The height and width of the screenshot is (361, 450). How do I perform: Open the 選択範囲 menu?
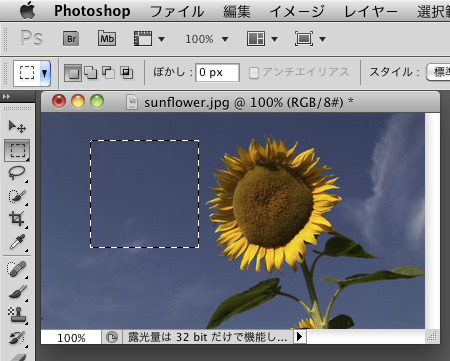pyautogui.click(x=433, y=12)
